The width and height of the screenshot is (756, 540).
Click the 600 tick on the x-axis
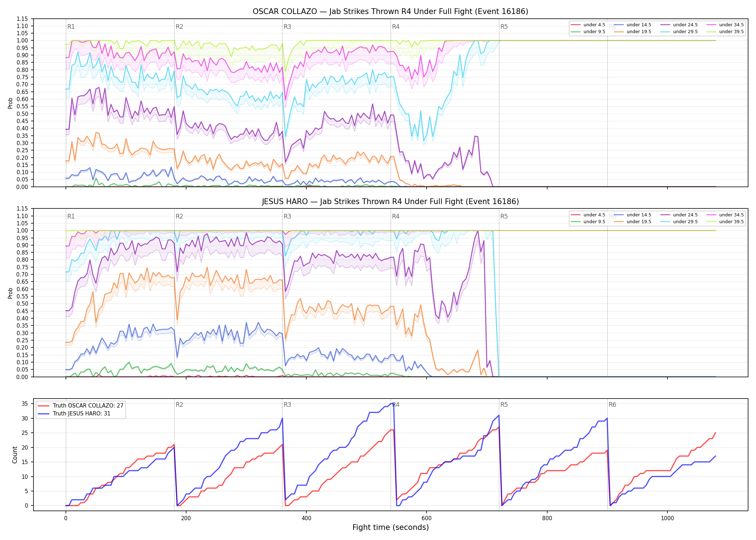427,518
